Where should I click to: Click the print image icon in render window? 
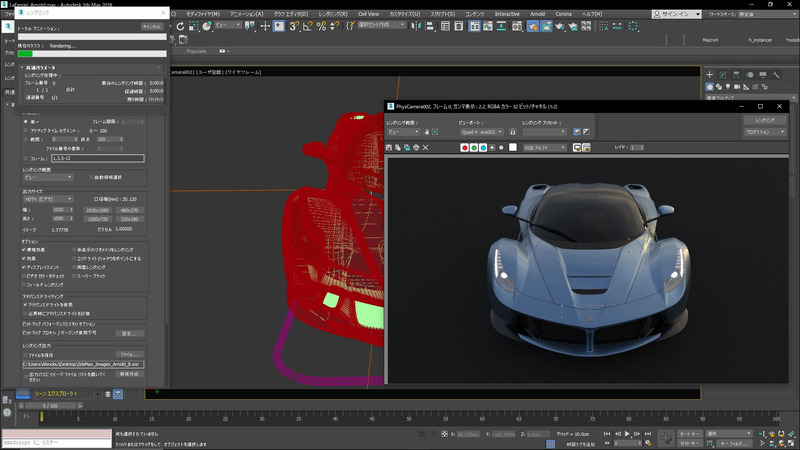click(416, 147)
